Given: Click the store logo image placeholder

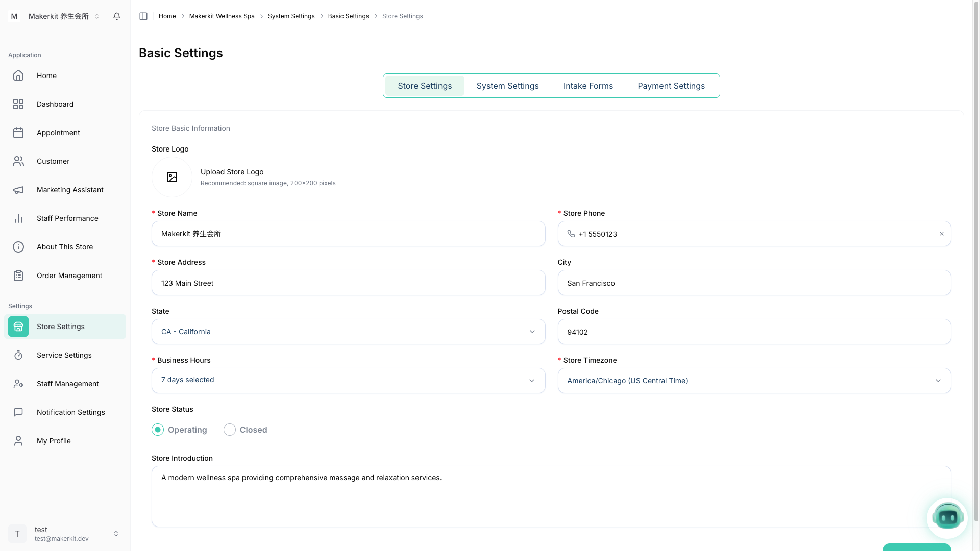Looking at the screenshot, I should (172, 177).
